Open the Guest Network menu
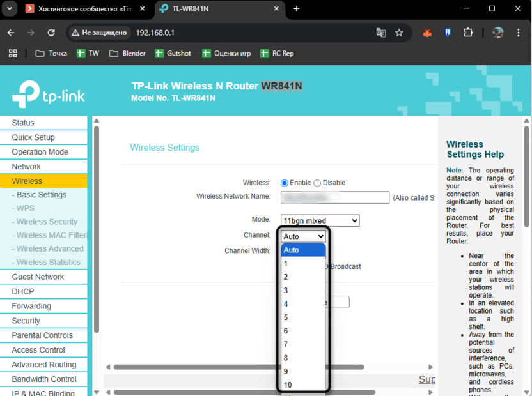 [43, 277]
